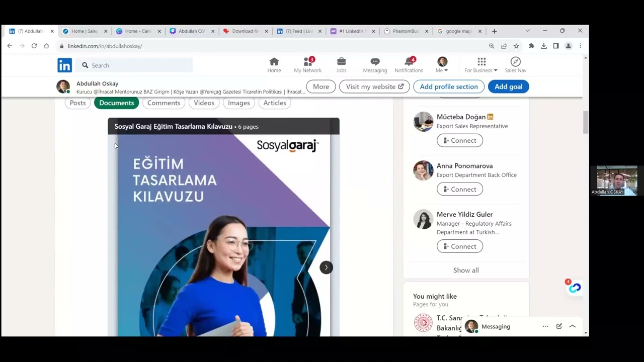Viewport: 644px width, 362px height.
Task: Click the address bar URL
Action: tap(105, 46)
